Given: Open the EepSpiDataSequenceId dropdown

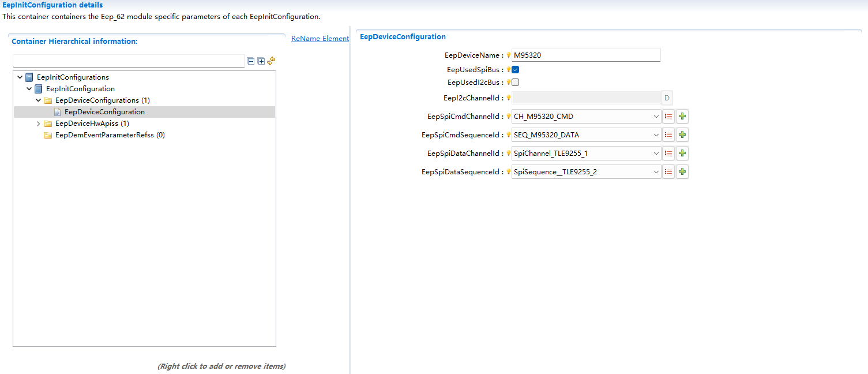Looking at the screenshot, I should coord(656,172).
